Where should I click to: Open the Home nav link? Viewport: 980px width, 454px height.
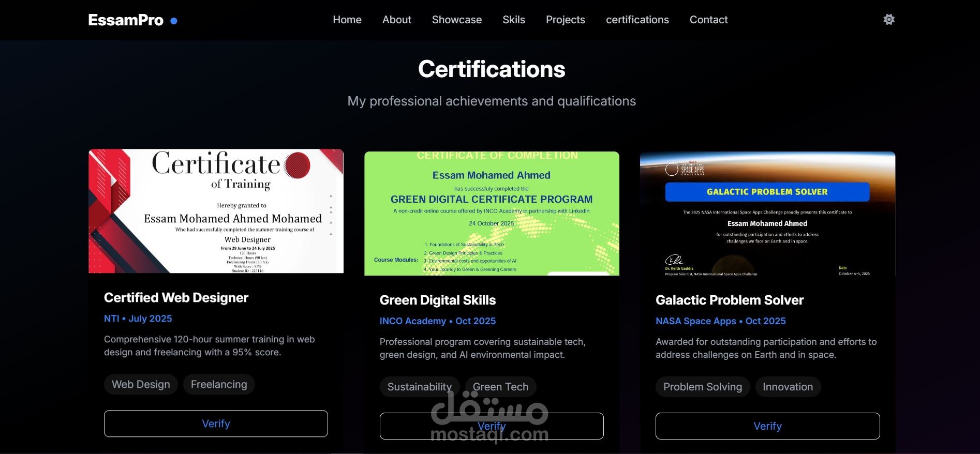pyautogui.click(x=347, y=20)
